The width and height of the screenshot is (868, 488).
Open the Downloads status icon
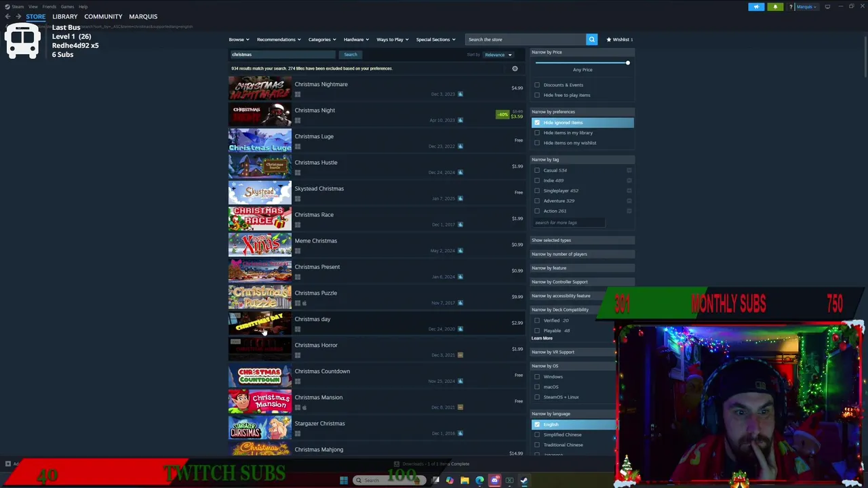click(x=397, y=464)
